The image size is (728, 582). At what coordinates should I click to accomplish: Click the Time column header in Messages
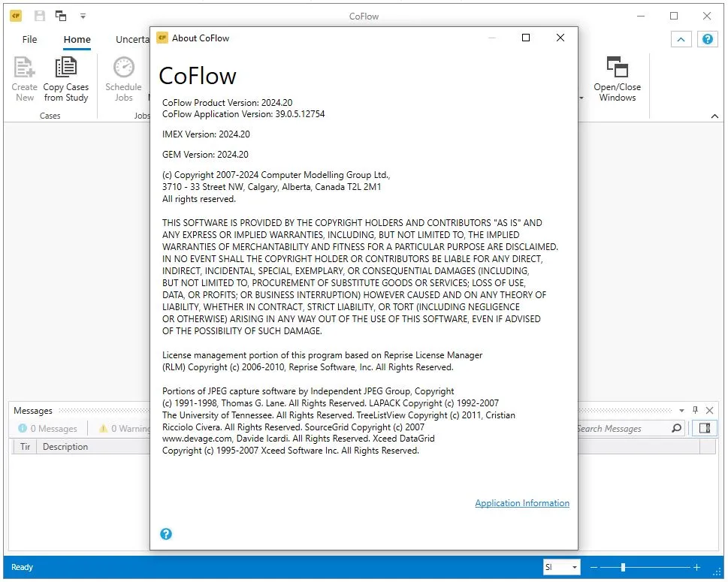click(25, 447)
